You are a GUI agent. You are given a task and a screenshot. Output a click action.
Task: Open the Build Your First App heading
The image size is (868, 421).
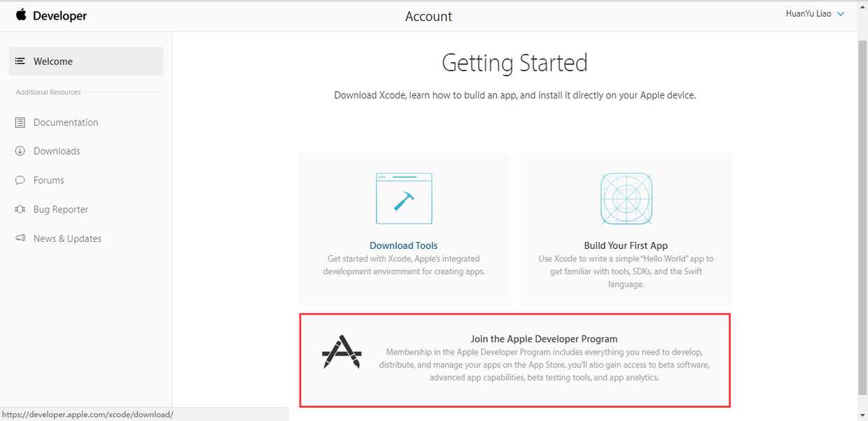pyautogui.click(x=626, y=245)
